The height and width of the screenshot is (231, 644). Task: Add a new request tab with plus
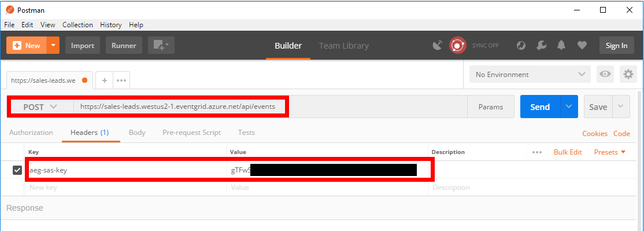[x=104, y=80]
